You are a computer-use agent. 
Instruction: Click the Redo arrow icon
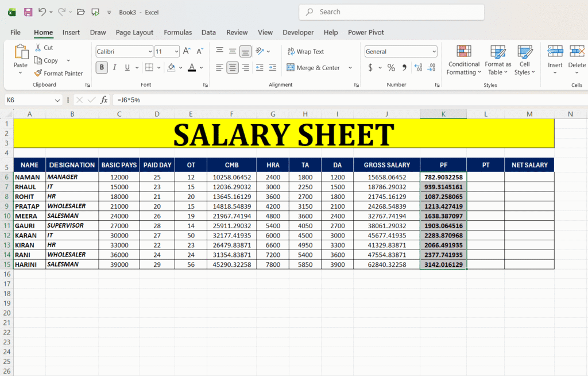[61, 12]
